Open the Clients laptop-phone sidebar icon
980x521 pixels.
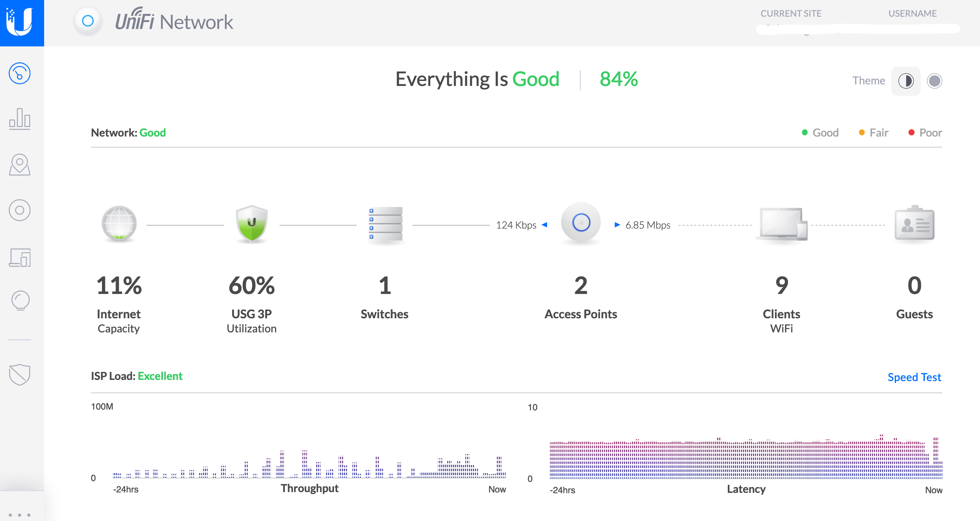pos(19,257)
